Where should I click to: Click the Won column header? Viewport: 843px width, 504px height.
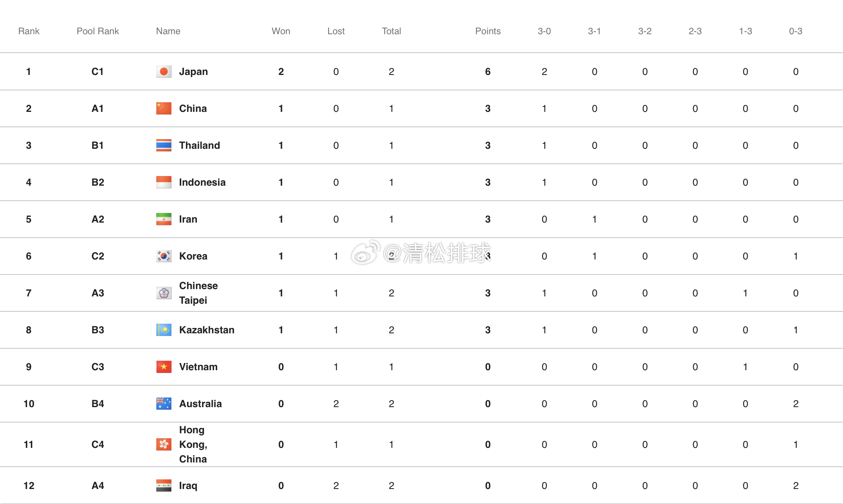(281, 31)
